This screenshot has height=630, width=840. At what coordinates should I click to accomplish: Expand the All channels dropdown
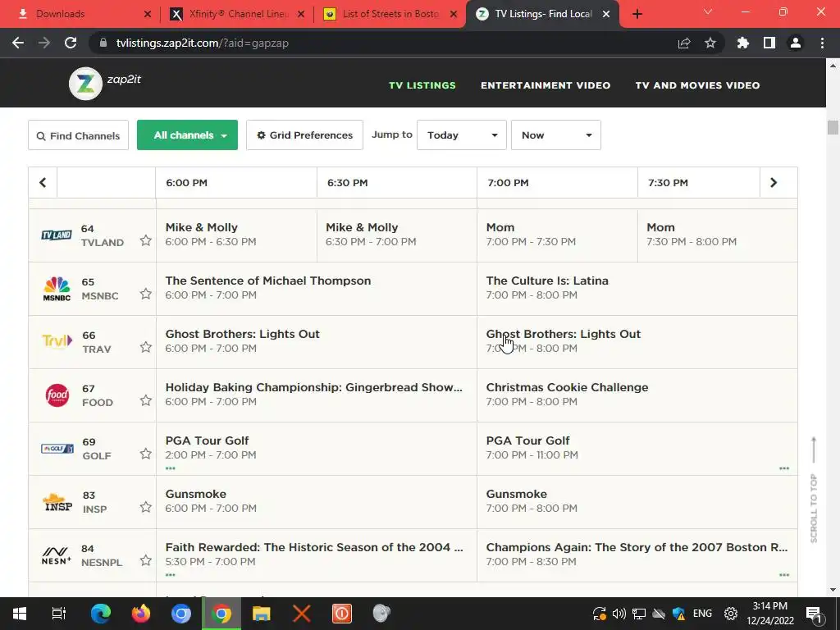click(188, 135)
